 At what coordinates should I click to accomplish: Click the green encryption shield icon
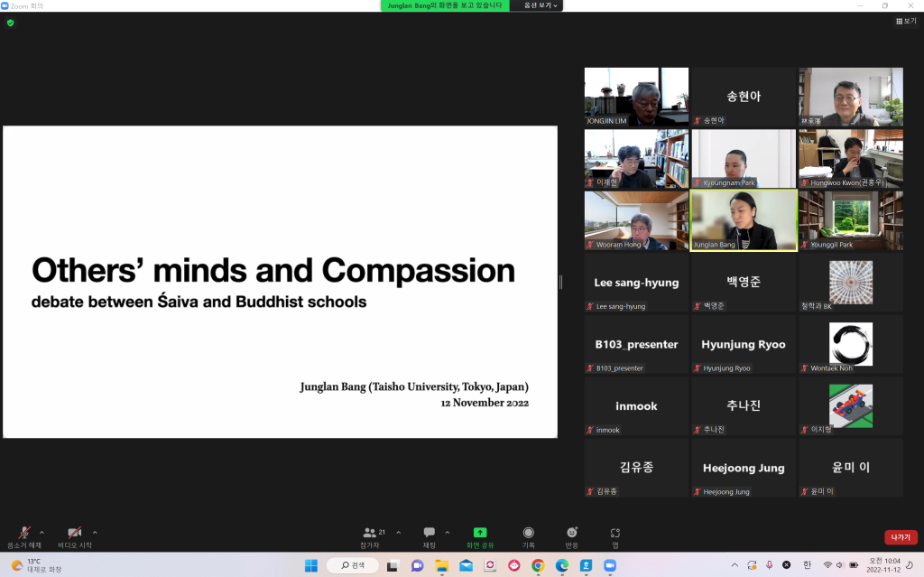pos(11,23)
